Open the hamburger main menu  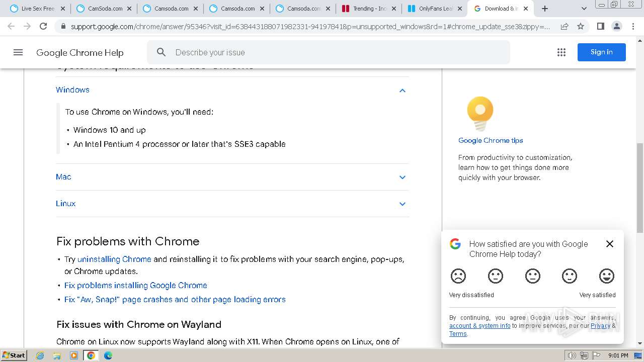tap(18, 52)
